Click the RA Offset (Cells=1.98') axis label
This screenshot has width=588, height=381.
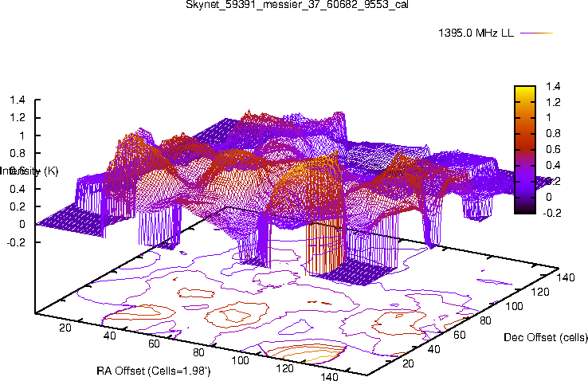coord(154,371)
